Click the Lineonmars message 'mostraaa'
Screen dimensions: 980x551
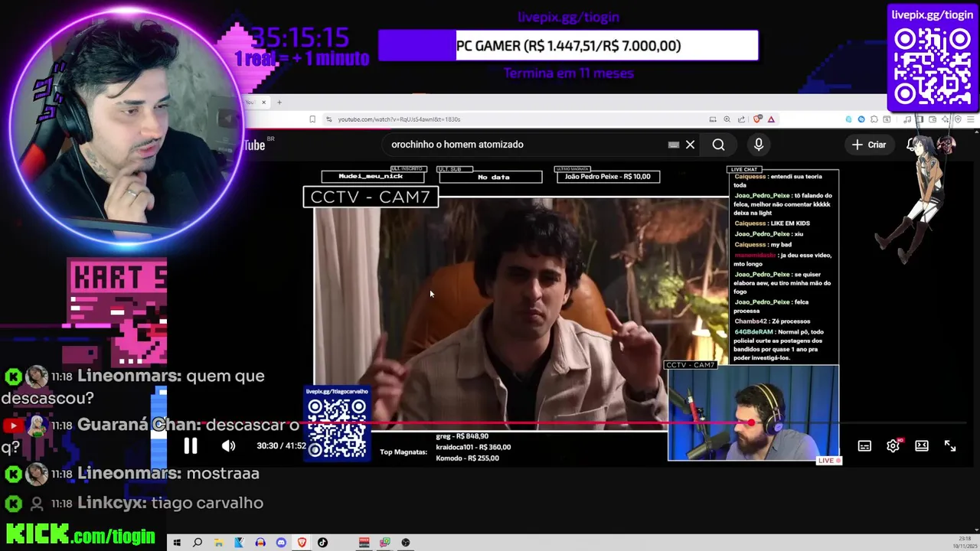click(x=222, y=474)
